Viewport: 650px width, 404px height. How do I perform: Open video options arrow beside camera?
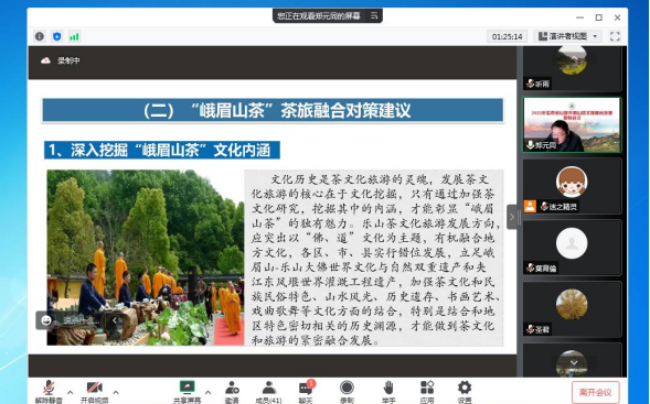(117, 391)
